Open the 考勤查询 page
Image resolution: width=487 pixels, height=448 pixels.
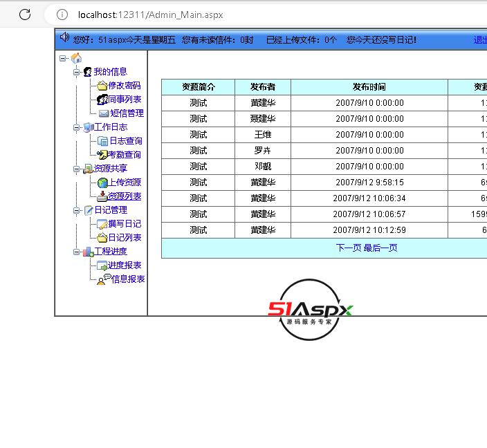[x=125, y=155]
